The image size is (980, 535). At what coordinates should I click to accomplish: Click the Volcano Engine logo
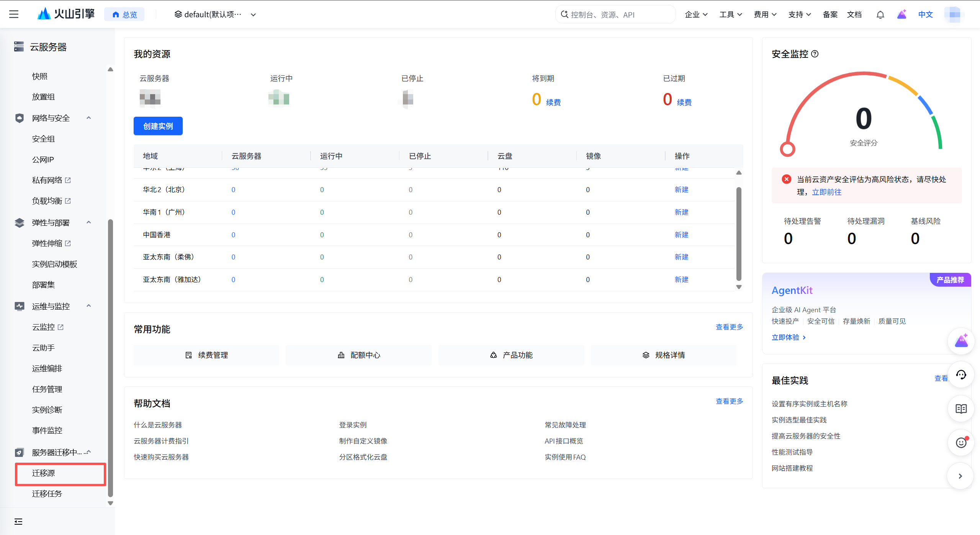[66, 14]
